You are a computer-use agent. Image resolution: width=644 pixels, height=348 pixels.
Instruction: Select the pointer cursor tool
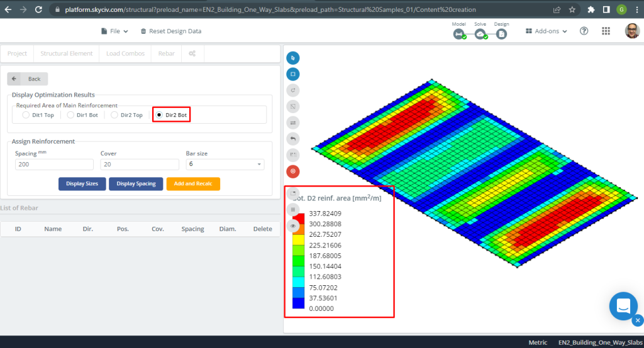click(x=292, y=58)
